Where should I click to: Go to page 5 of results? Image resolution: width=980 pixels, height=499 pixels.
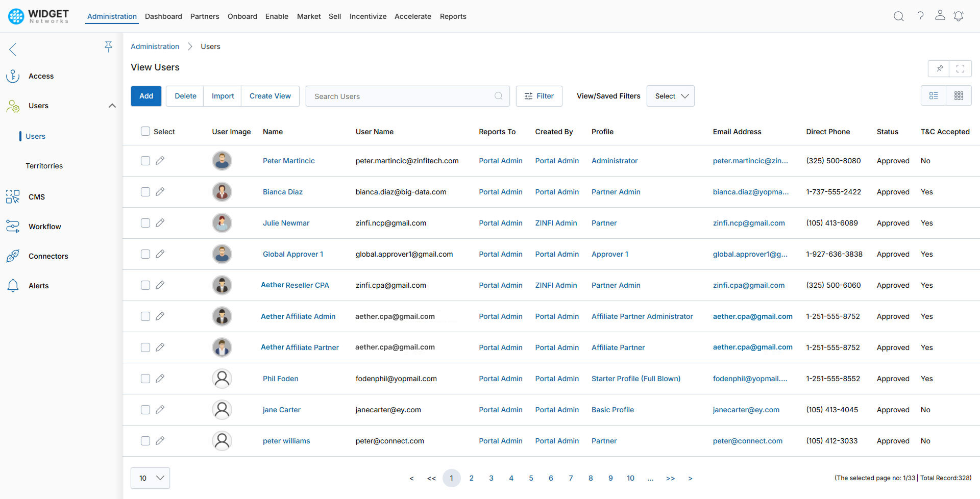pos(531,478)
